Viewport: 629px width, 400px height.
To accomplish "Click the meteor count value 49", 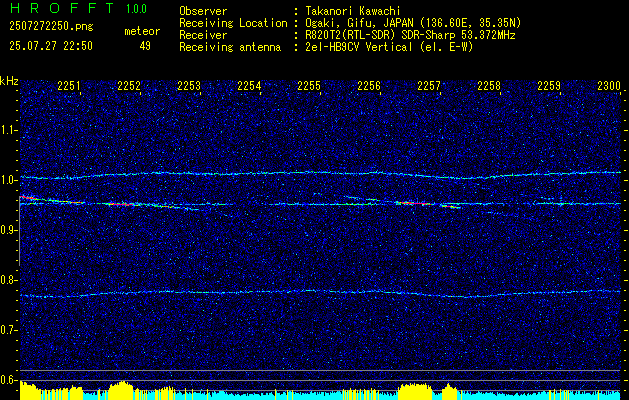I will click(145, 46).
